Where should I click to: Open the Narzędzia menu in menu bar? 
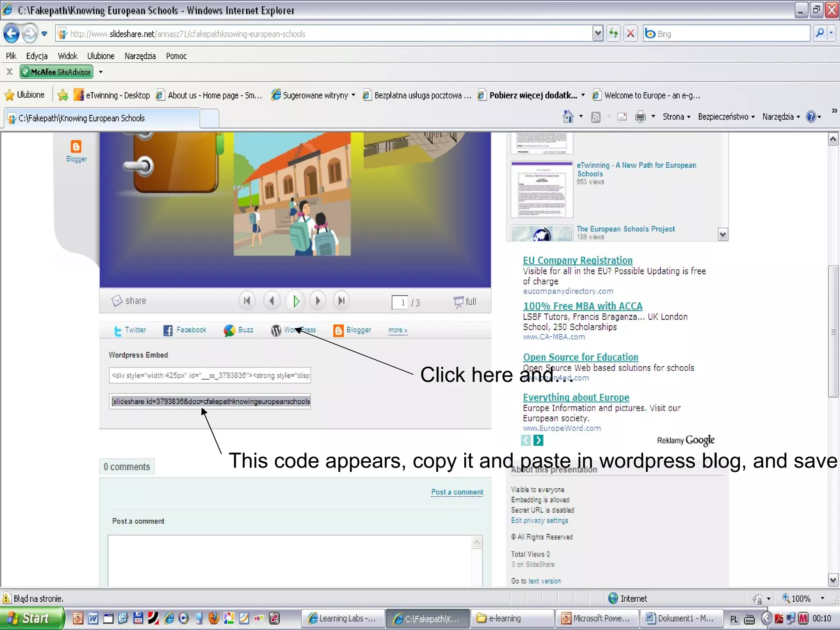pyautogui.click(x=140, y=56)
